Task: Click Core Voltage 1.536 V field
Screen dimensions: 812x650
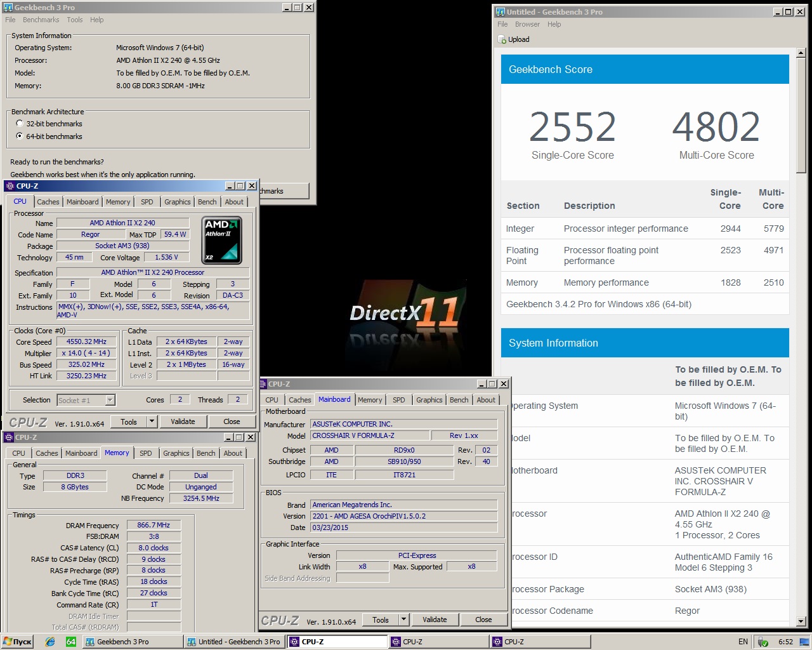Action: click(x=166, y=257)
